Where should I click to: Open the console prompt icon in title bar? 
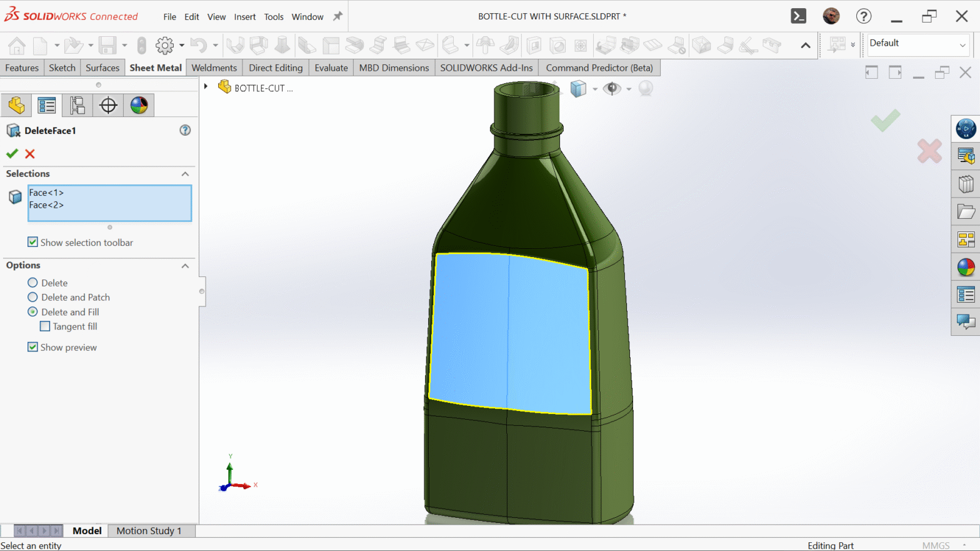(x=799, y=16)
